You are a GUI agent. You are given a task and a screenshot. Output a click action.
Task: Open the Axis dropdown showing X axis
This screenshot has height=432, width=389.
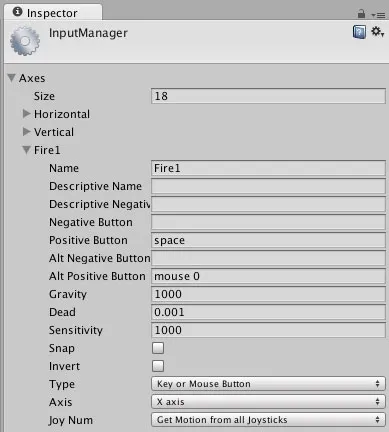click(268, 402)
